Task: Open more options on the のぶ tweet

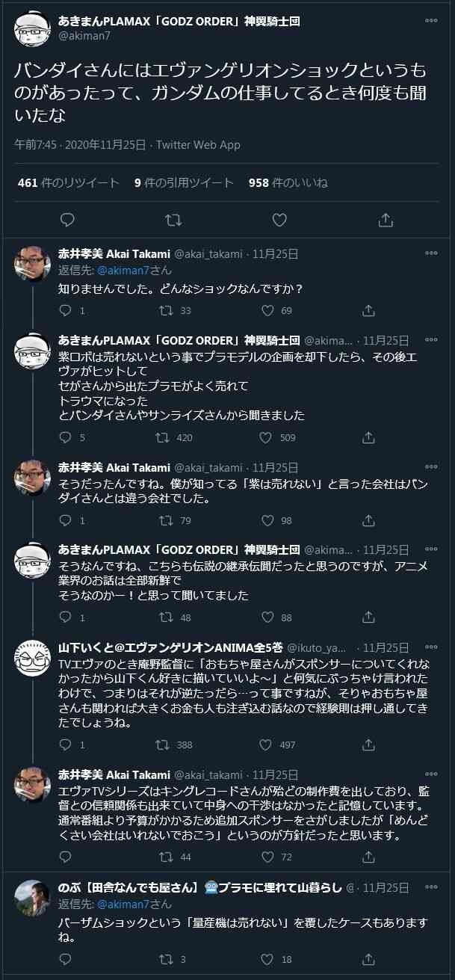Action: [431, 886]
